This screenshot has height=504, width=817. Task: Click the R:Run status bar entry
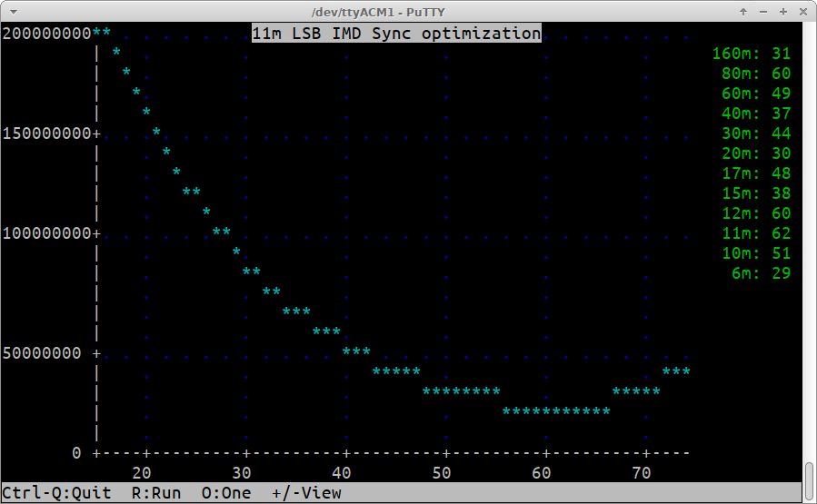[x=155, y=493]
